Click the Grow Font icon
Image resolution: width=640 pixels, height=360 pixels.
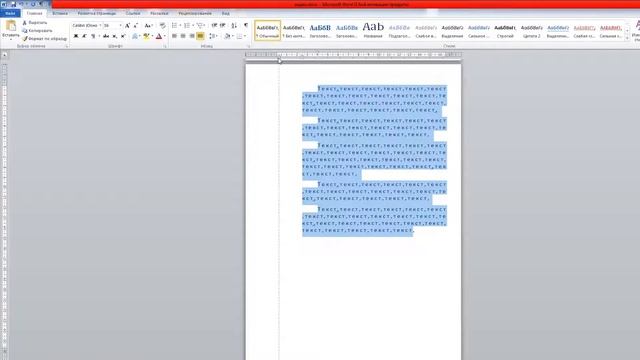pyautogui.click(x=127, y=26)
